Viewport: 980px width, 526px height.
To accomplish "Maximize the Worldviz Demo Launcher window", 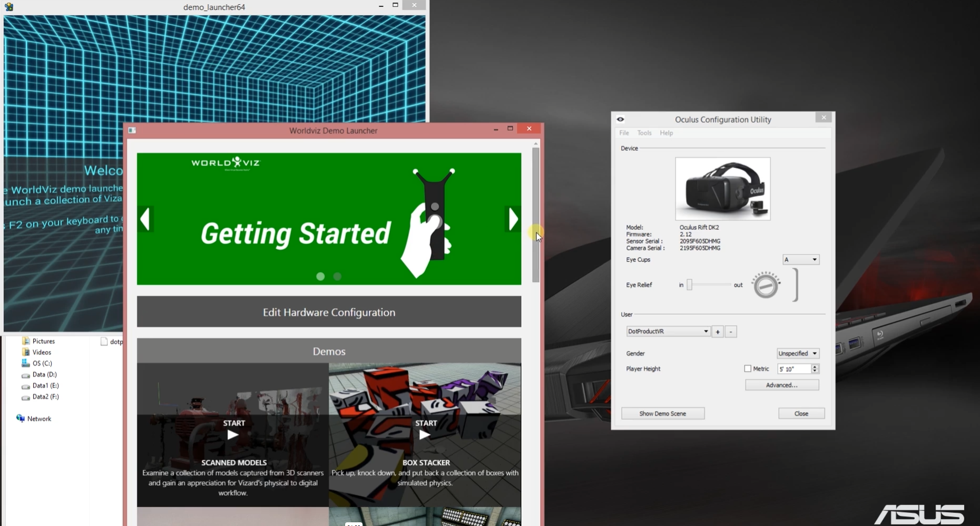I will point(510,129).
